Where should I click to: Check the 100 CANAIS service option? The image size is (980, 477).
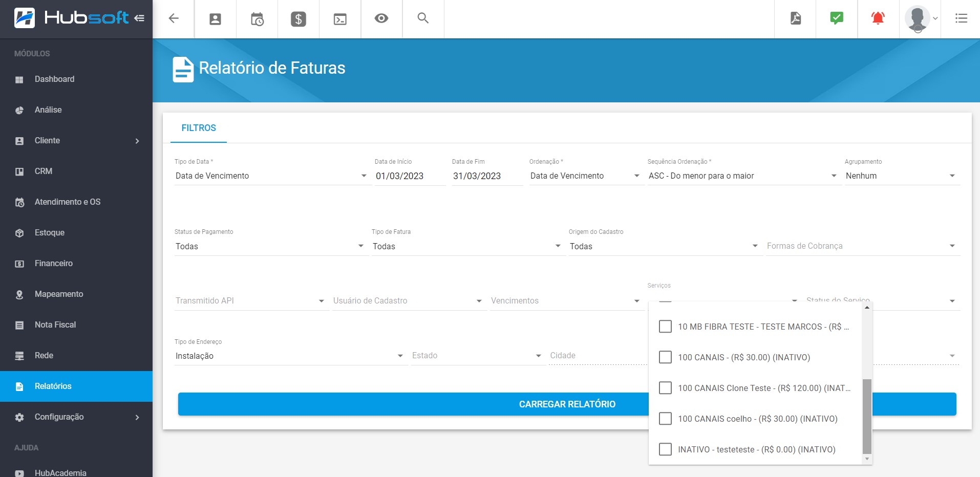[x=665, y=357]
